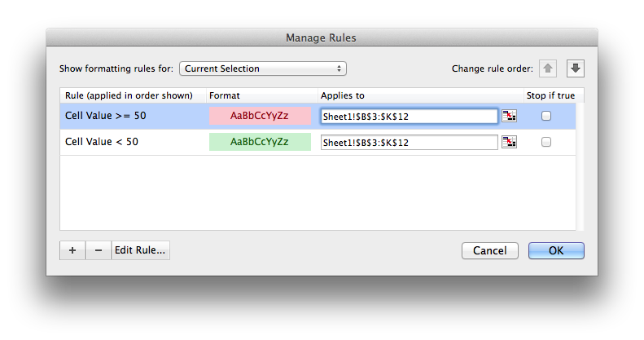The height and width of the screenshot is (340, 644).
Task: Click the Stop if true column header
Action: [x=550, y=95]
